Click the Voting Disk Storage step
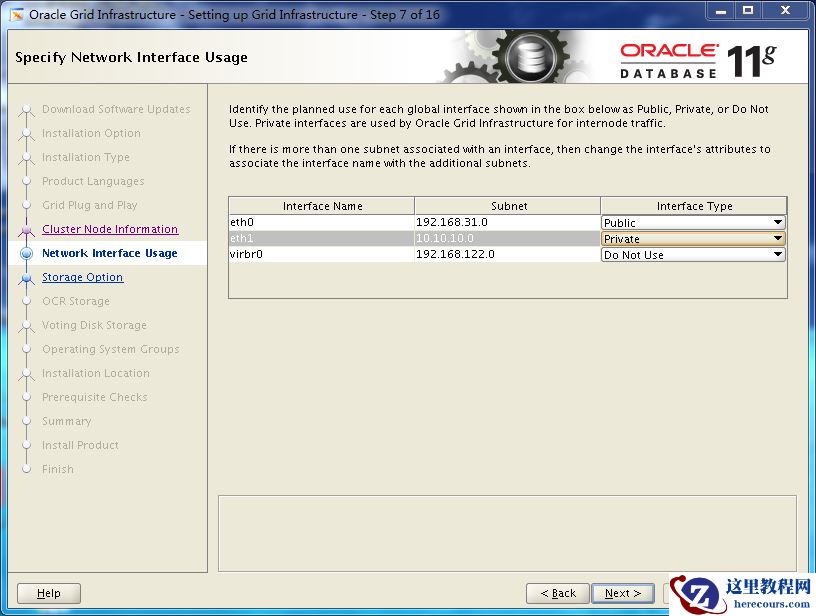The image size is (816, 616). 94,325
